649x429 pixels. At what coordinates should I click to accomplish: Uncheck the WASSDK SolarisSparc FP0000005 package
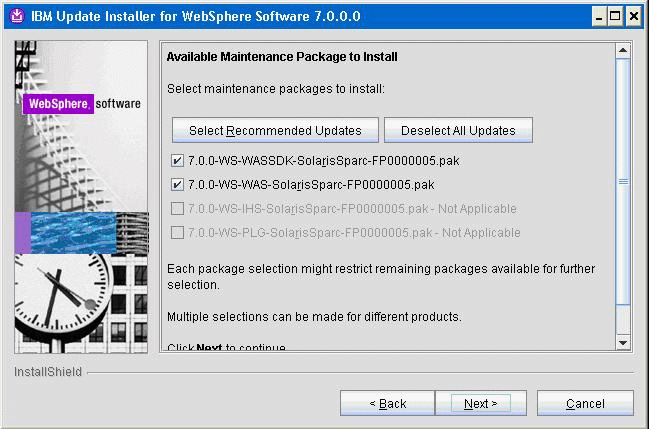177,161
